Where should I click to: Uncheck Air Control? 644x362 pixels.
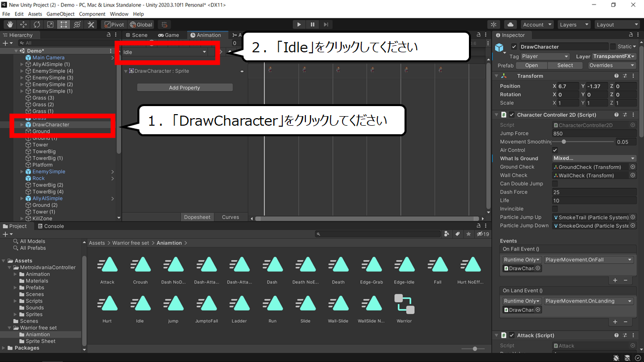click(x=555, y=150)
